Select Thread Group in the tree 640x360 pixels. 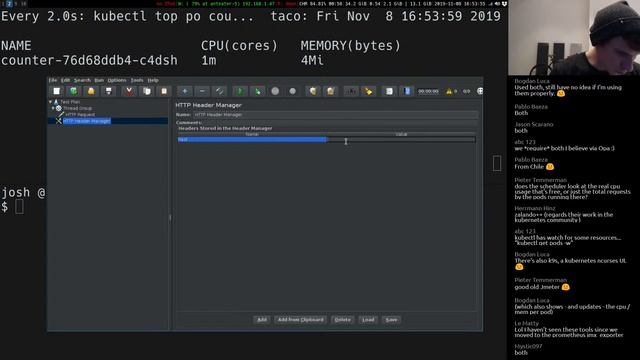77,108
